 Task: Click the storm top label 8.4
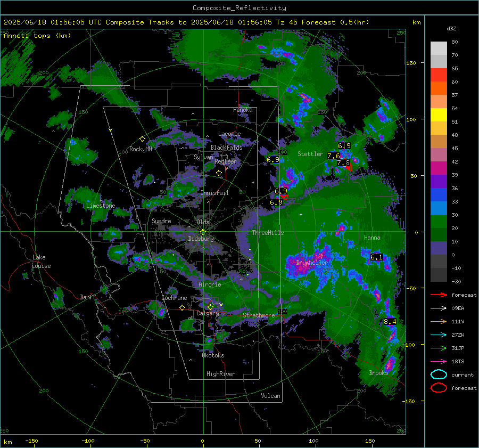(390, 321)
